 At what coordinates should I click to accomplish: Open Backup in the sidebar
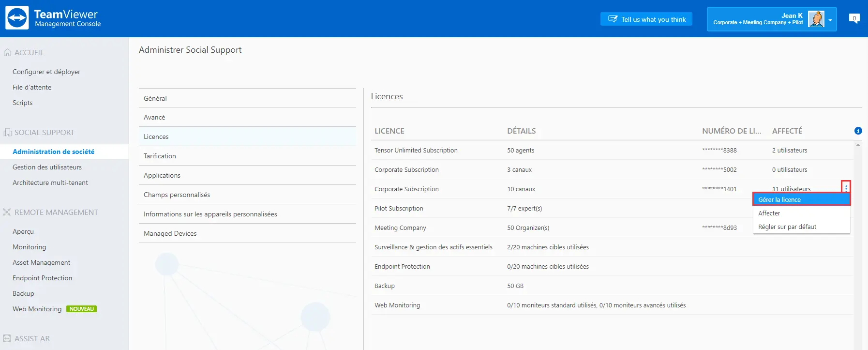tap(23, 293)
